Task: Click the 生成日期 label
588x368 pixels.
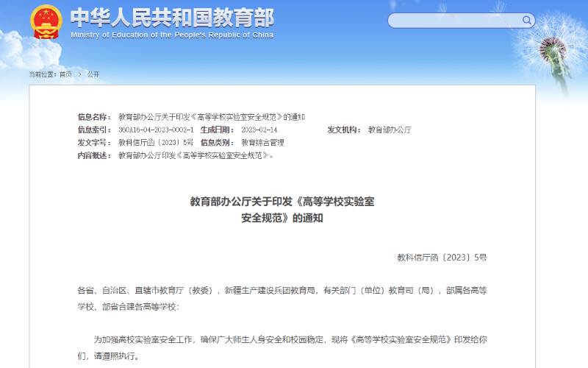Action: coord(217,130)
